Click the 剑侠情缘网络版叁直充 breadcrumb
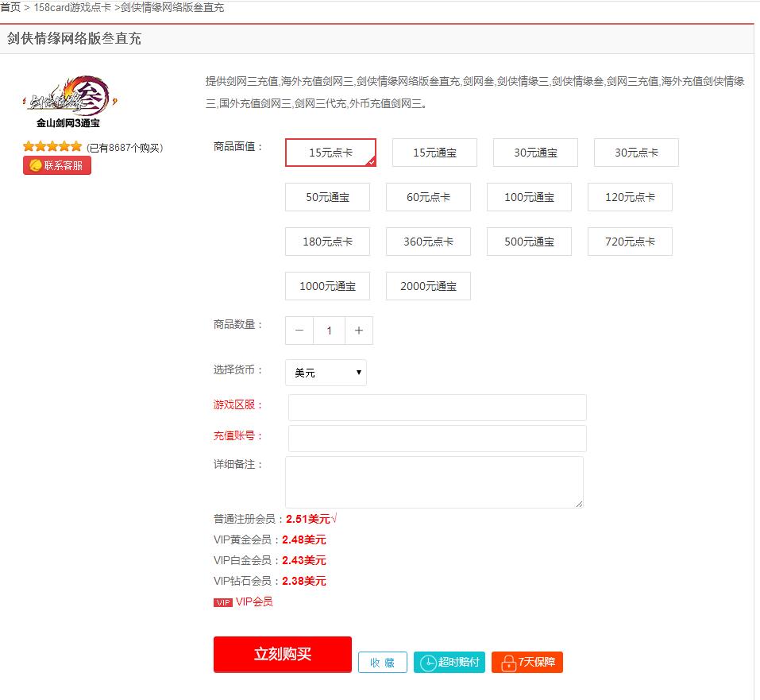This screenshot has width=760, height=700. click(172, 7)
